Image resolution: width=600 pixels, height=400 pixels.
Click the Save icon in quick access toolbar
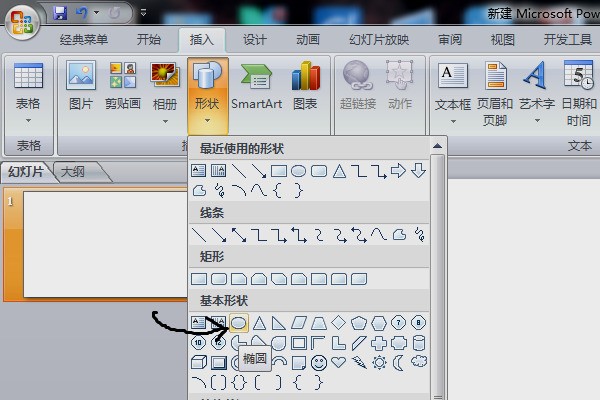click(x=59, y=14)
